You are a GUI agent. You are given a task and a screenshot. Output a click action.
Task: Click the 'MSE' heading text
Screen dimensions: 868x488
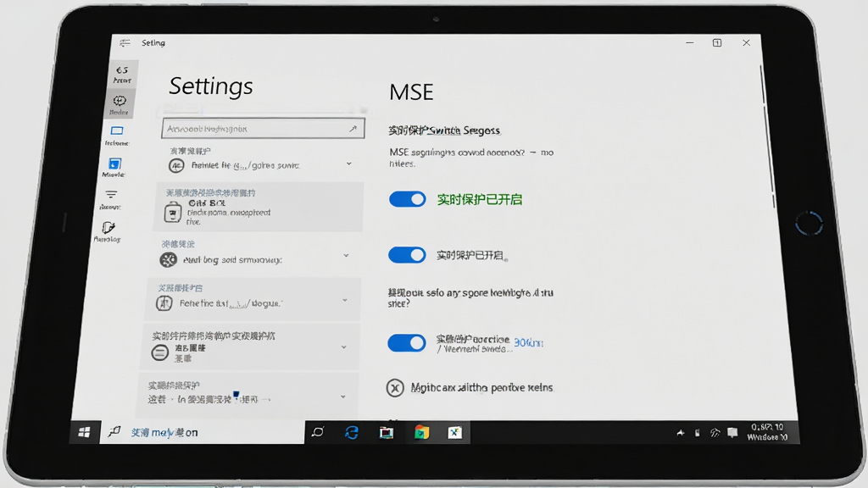click(411, 91)
